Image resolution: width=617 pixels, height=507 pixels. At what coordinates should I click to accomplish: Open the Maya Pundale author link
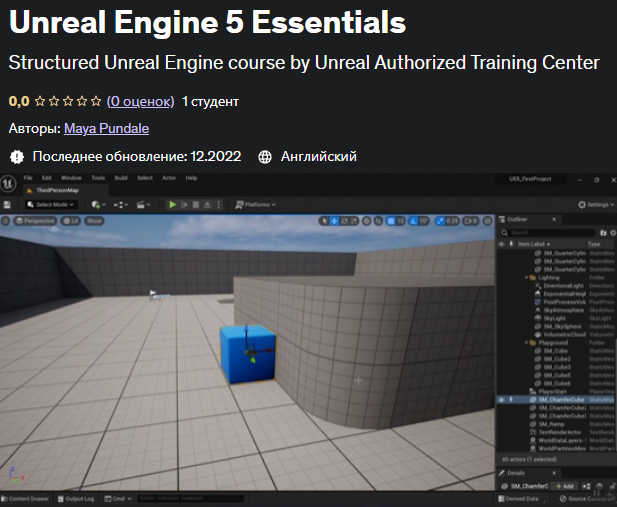click(x=104, y=129)
